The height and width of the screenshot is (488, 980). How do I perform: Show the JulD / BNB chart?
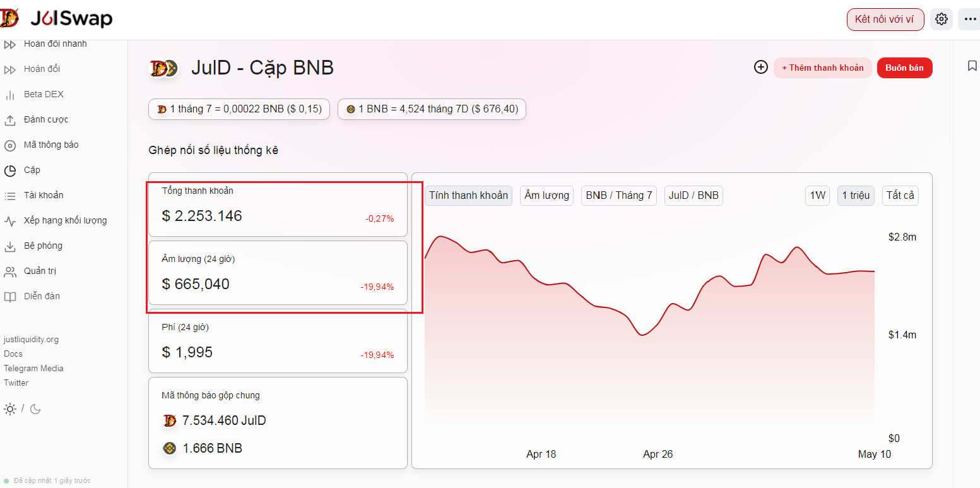click(x=693, y=195)
